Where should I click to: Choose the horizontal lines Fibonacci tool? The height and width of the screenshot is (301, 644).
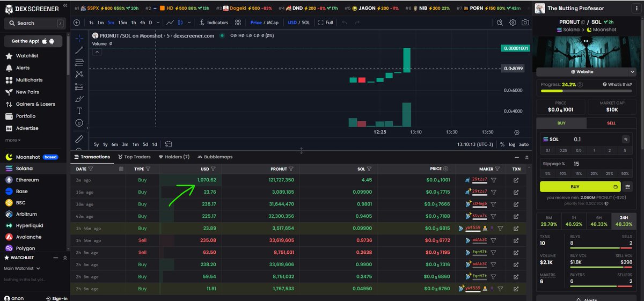[x=79, y=62]
